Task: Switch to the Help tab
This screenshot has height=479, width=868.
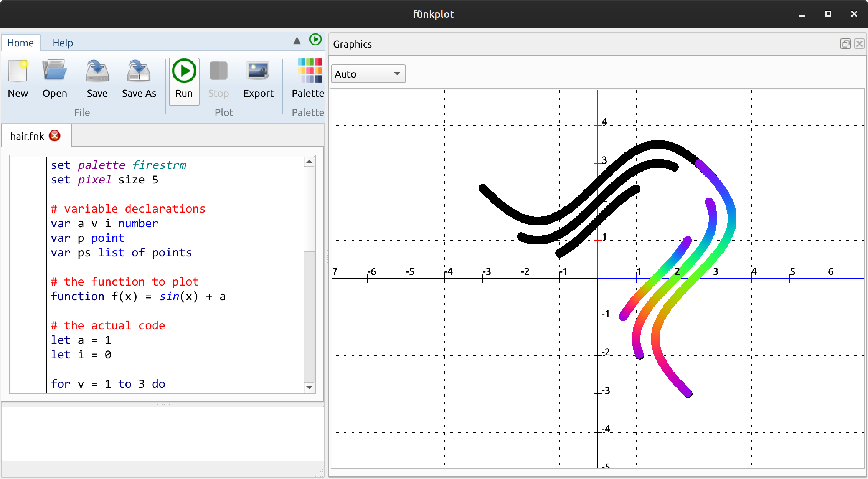Action: point(63,43)
